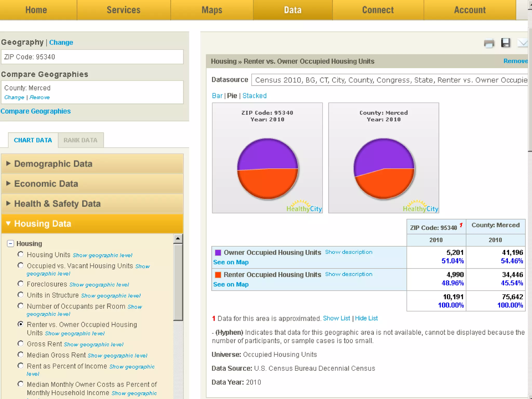Click the save floppy disk icon

[506, 43]
